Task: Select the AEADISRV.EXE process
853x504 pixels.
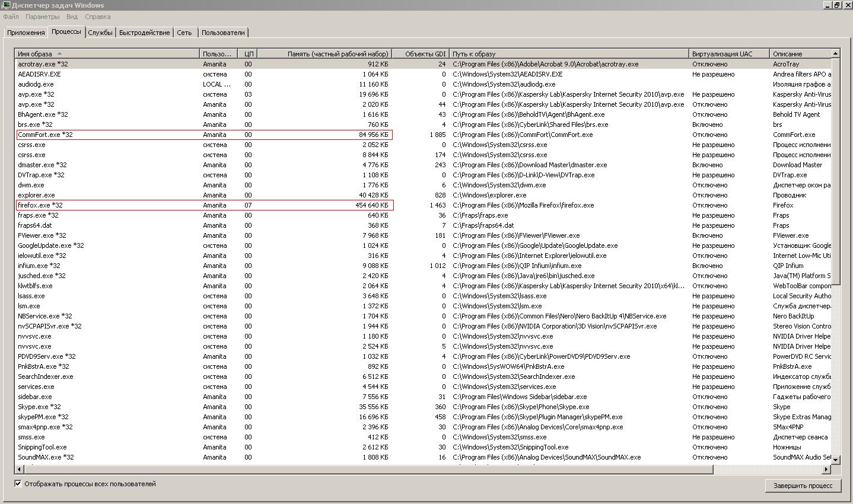Action: click(424, 74)
